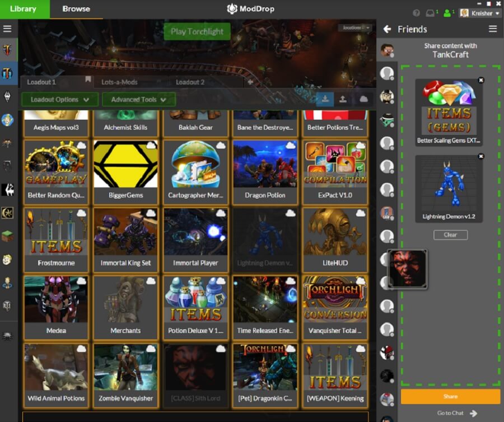Toggle the BiggerGems mod tile

pos(125,172)
